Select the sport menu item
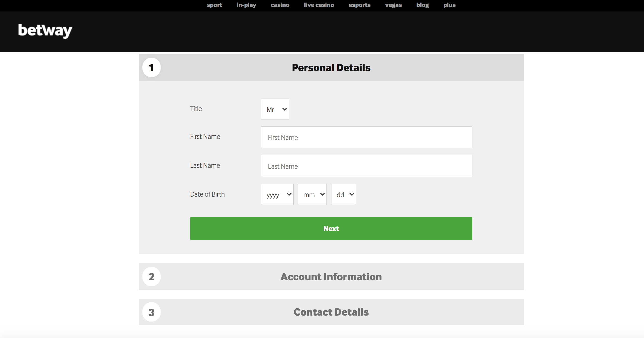The image size is (644, 338). coord(214,5)
